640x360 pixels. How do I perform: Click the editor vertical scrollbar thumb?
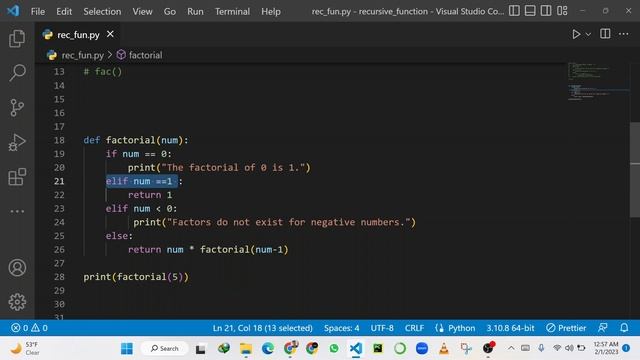635,169
